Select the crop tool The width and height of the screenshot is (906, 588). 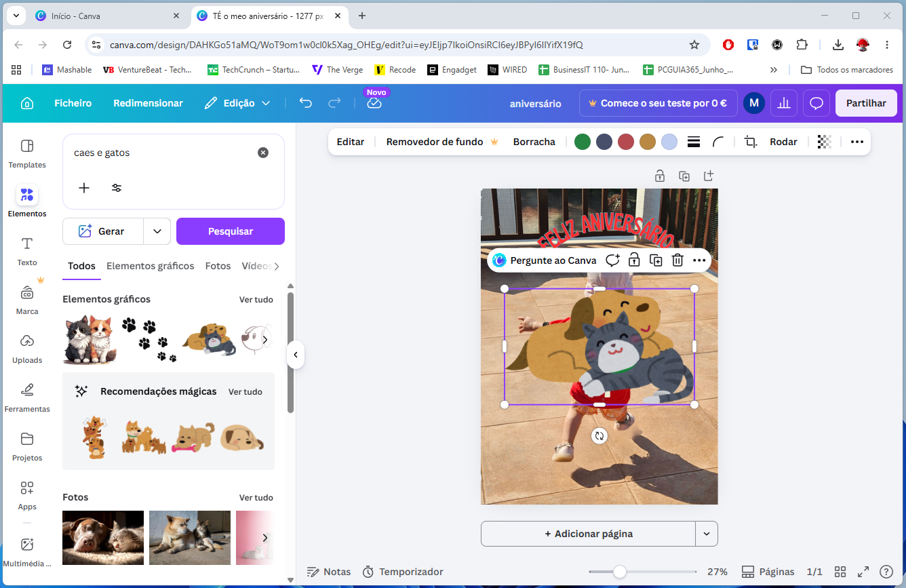pos(750,142)
